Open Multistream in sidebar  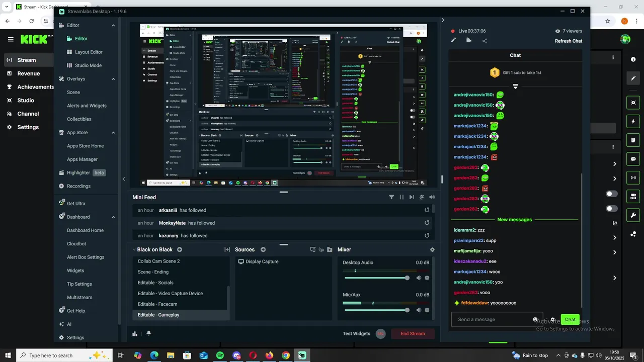[x=79, y=298]
